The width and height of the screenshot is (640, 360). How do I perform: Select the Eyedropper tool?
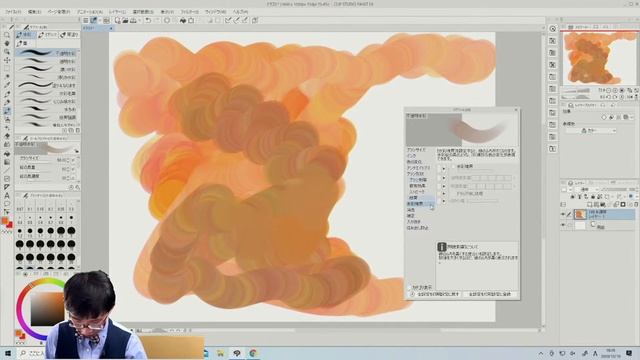pos(7,85)
